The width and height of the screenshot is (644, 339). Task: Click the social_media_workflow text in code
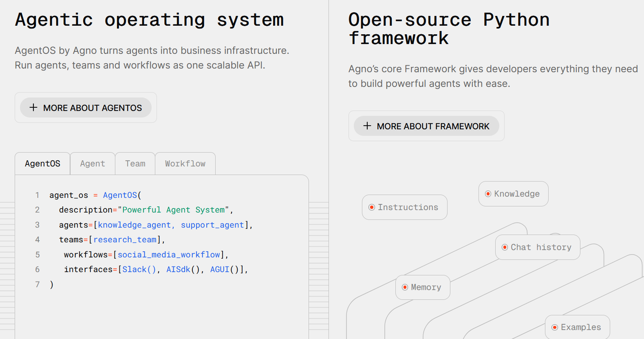tap(169, 255)
